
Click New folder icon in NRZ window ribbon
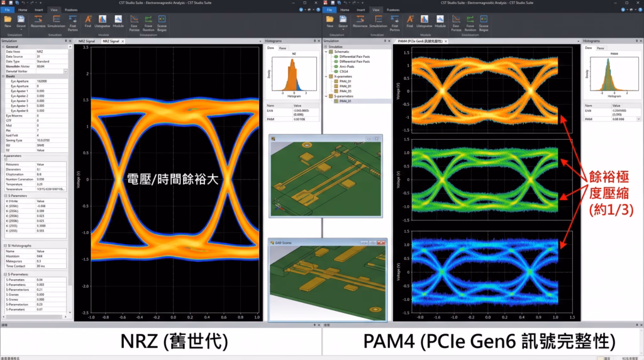[8, 20]
